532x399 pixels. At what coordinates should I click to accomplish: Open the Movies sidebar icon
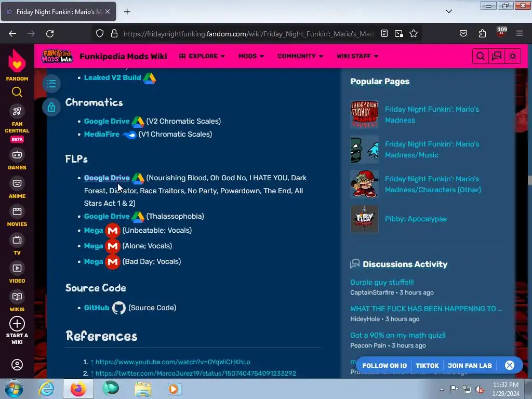tap(17, 212)
